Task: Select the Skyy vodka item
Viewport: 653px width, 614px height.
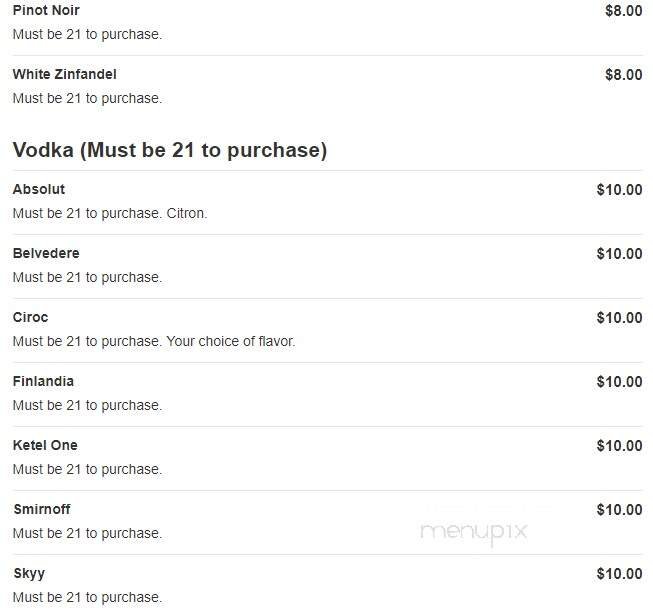Action: 29,573
